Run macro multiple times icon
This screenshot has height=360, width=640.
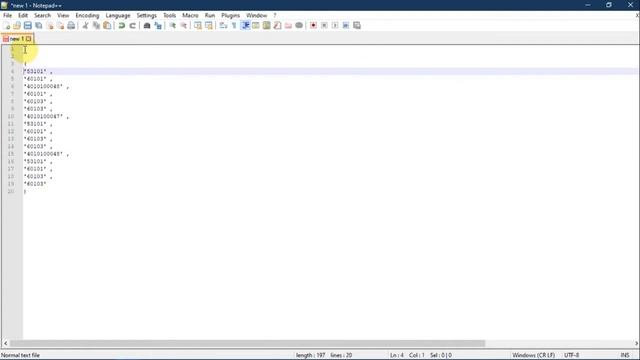coord(346,26)
